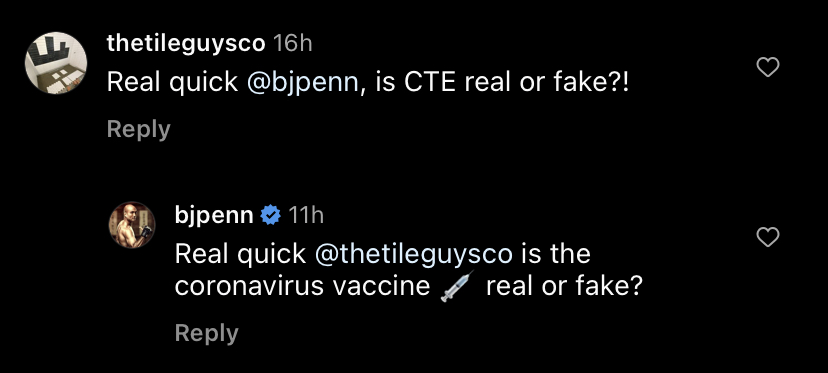The height and width of the screenshot is (373, 828).
Task: Click the syringe emoji in bjpenn's reply
Action: tap(458, 286)
